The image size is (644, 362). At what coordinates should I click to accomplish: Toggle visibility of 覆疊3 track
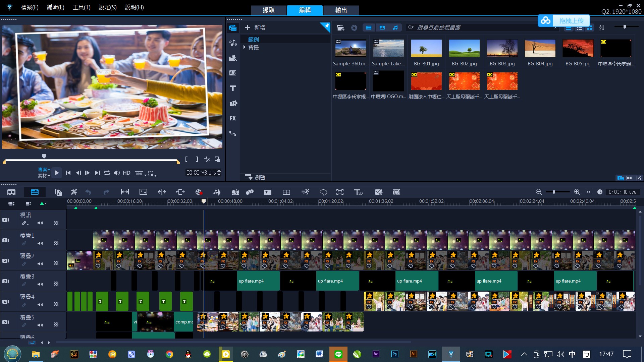6,281
